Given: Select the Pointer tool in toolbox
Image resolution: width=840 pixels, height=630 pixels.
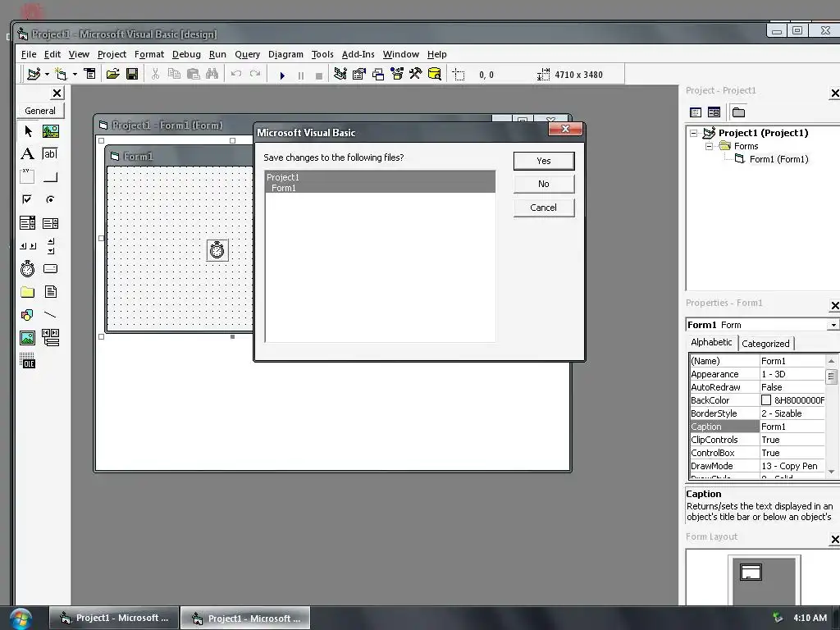Looking at the screenshot, I should click(28, 131).
